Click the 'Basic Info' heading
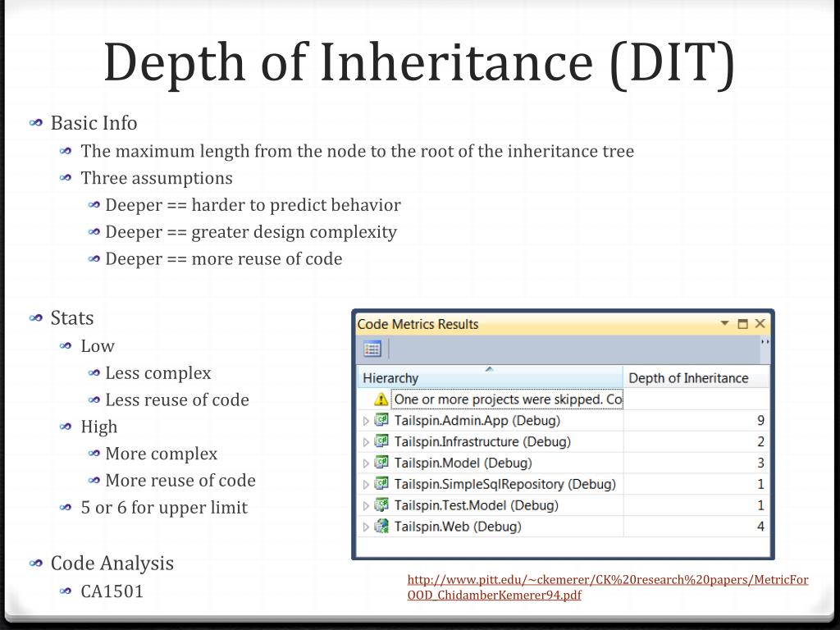 pos(94,123)
